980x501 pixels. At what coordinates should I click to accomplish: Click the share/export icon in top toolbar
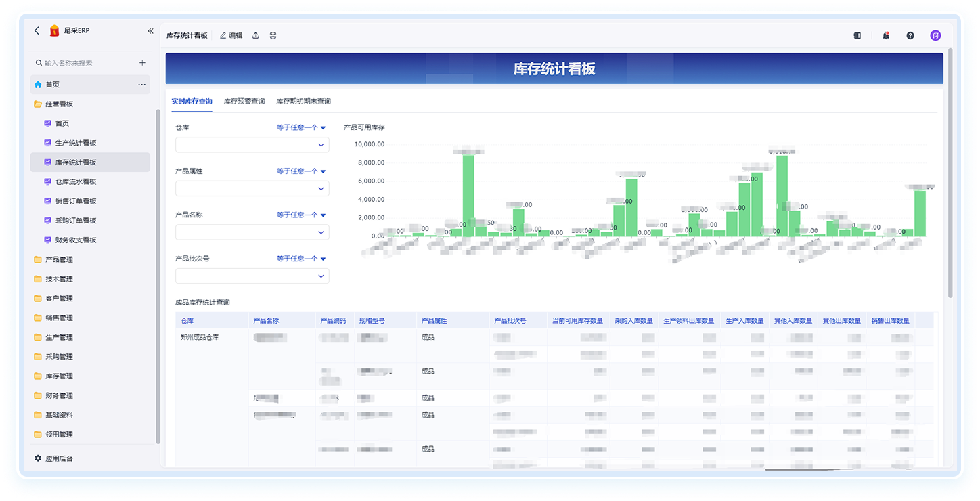pos(255,35)
